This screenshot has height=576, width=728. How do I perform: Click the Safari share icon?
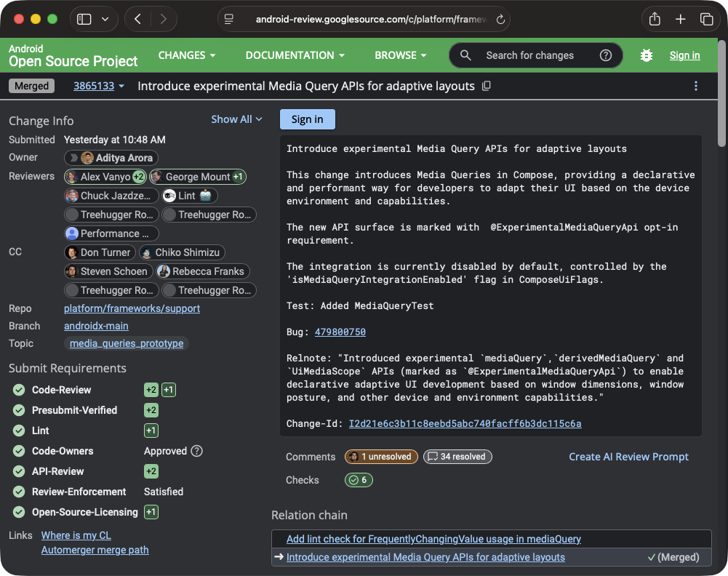[655, 19]
